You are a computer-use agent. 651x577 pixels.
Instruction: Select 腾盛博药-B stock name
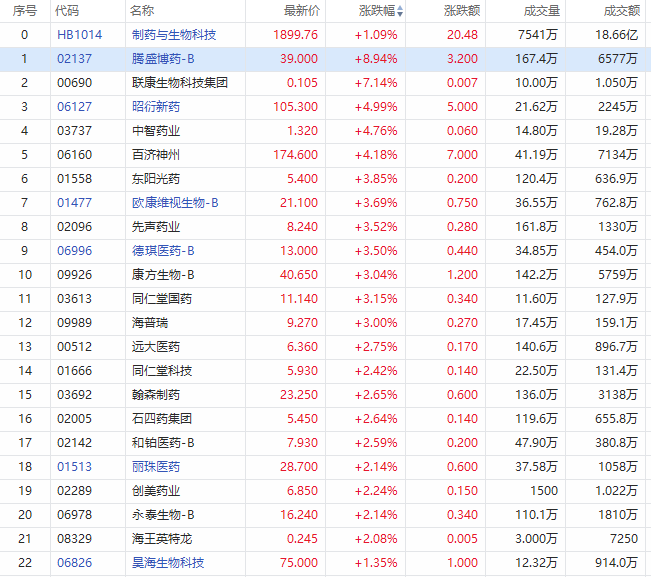tap(163, 59)
